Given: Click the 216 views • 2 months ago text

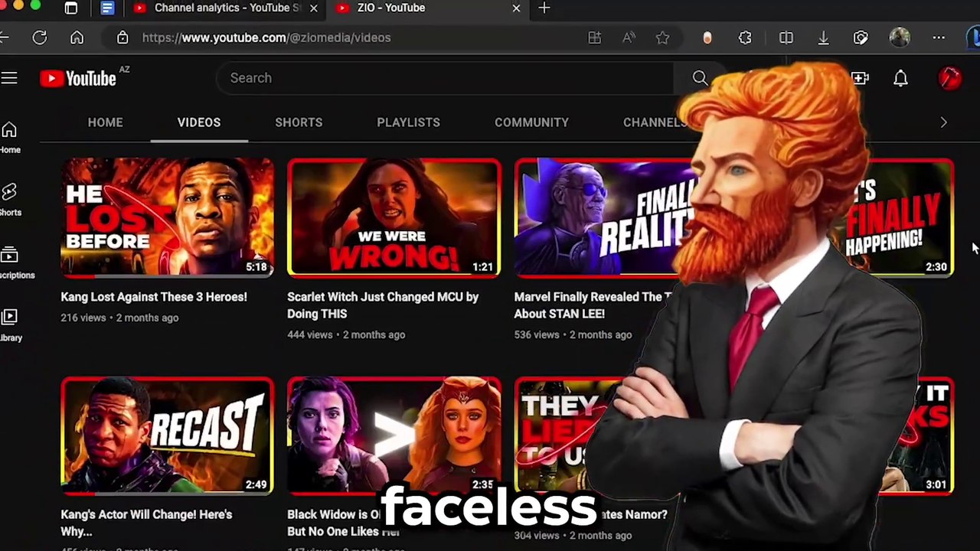Looking at the screenshot, I should [119, 318].
